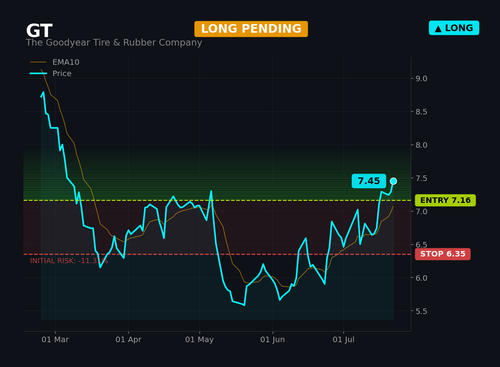This screenshot has height=367, width=500.
Task: Click the GT ticker symbol
Action: click(39, 31)
